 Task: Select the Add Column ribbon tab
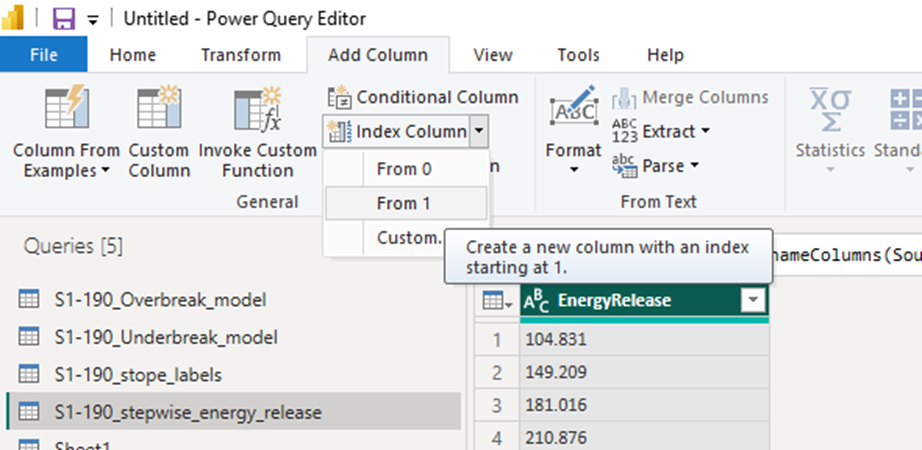pyautogui.click(x=378, y=55)
